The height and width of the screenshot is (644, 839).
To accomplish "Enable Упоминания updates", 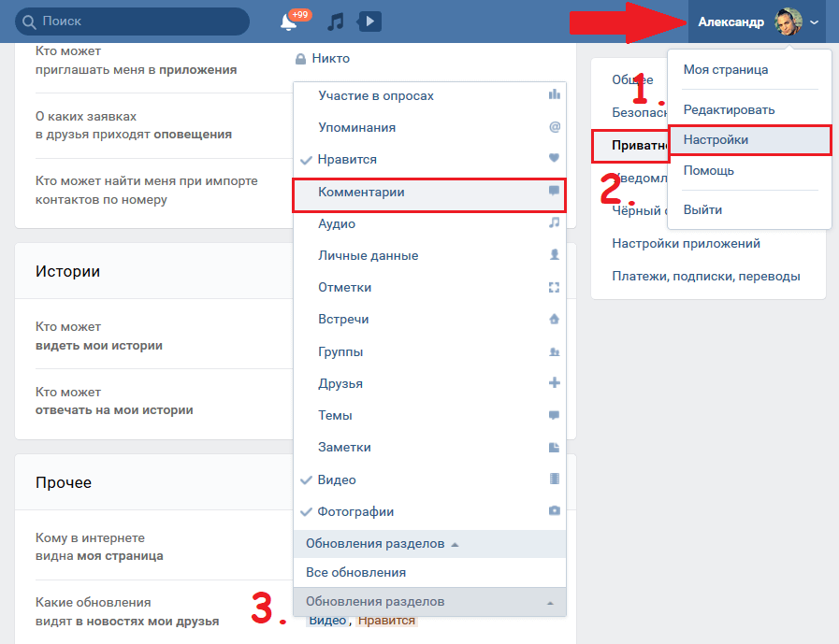I will point(429,127).
